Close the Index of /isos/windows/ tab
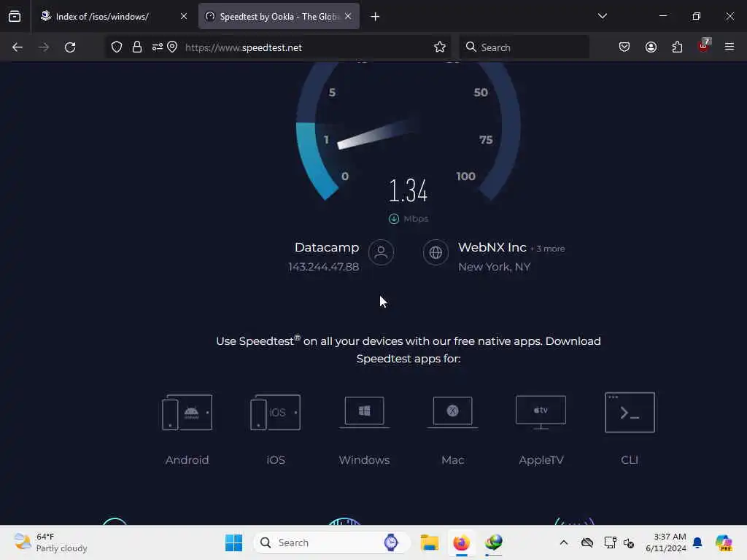 (x=184, y=16)
